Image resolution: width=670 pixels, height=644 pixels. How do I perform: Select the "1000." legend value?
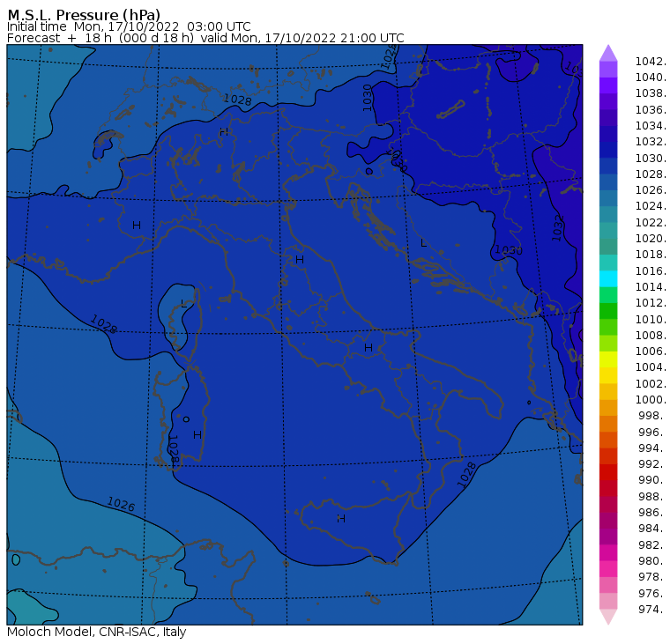(651, 400)
